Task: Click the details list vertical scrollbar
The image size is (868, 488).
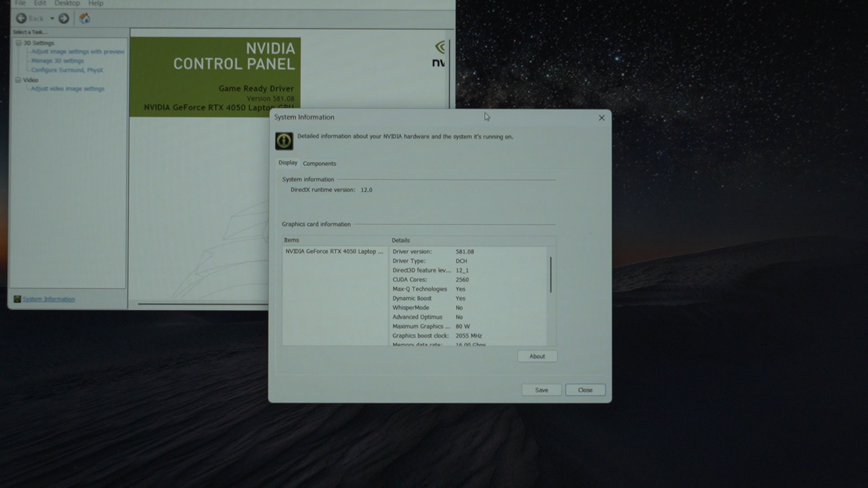Action: [550, 275]
